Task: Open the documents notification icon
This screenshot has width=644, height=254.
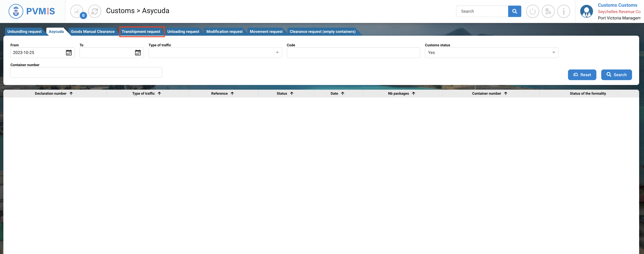Action: 77,11
